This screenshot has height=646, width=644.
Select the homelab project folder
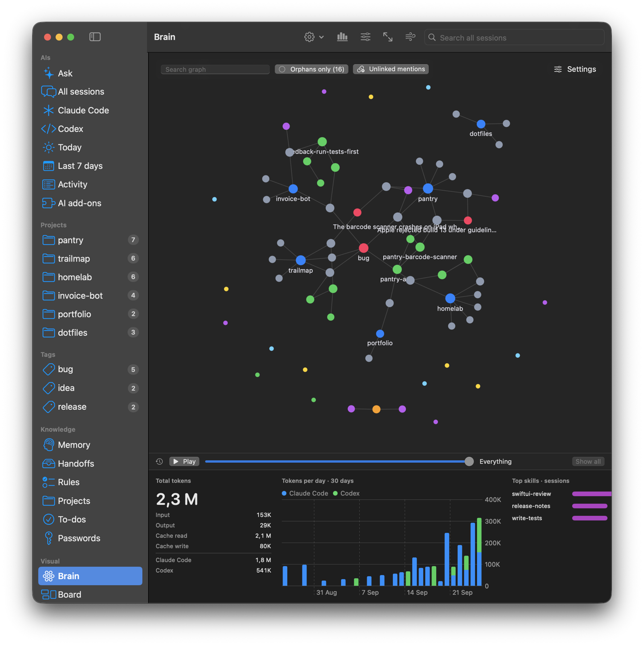tap(90, 277)
